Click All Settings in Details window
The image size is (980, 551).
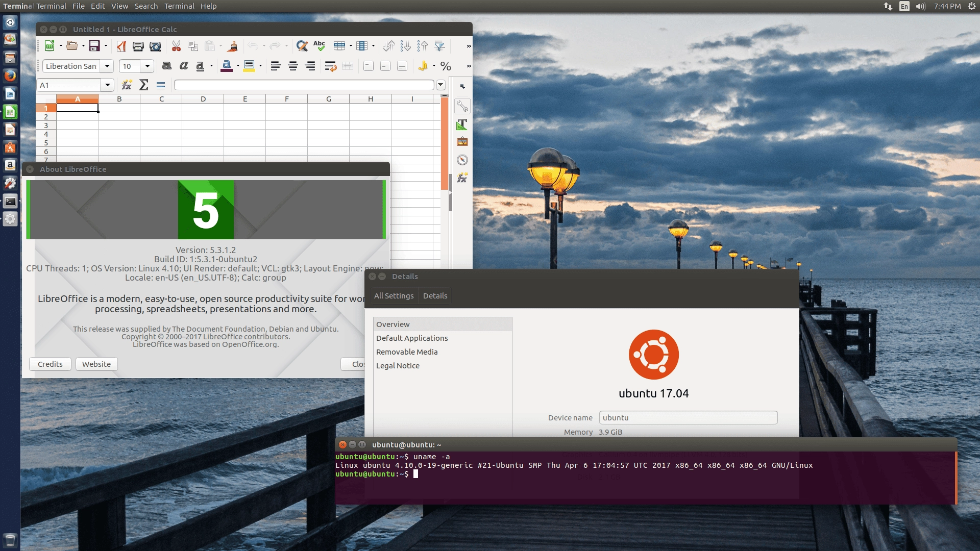(394, 296)
